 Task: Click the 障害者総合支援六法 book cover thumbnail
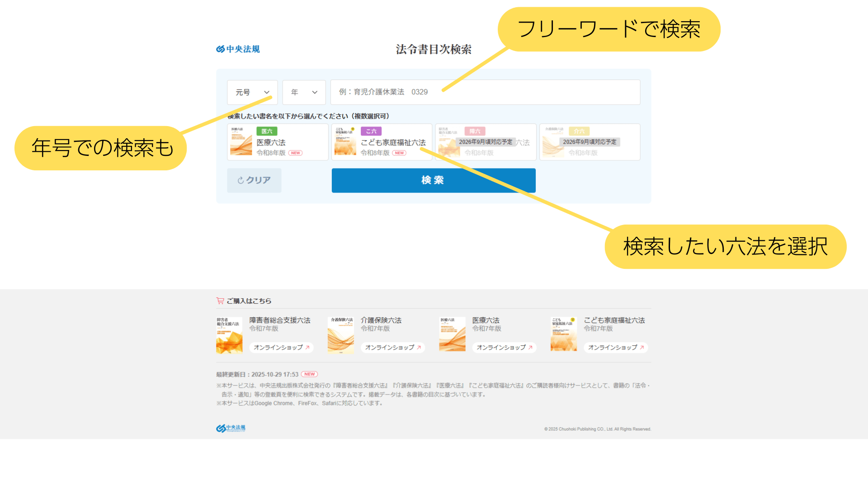[x=229, y=334]
